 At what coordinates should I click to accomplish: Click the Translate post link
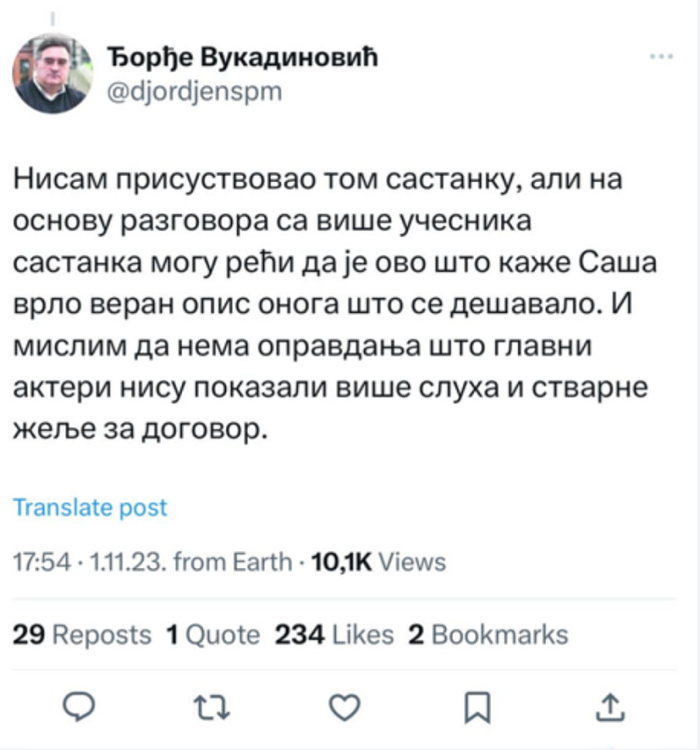(x=90, y=508)
